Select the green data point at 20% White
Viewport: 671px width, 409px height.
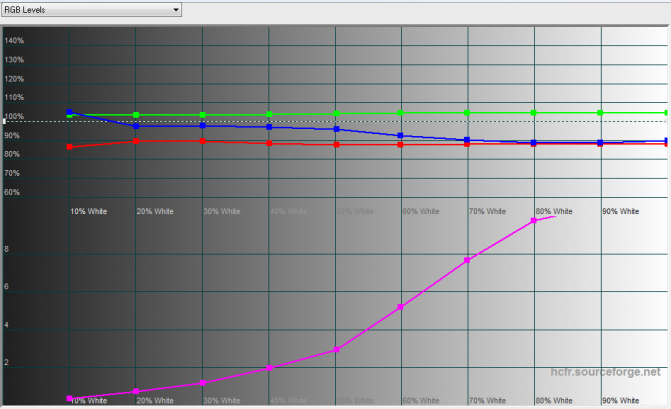[136, 115]
